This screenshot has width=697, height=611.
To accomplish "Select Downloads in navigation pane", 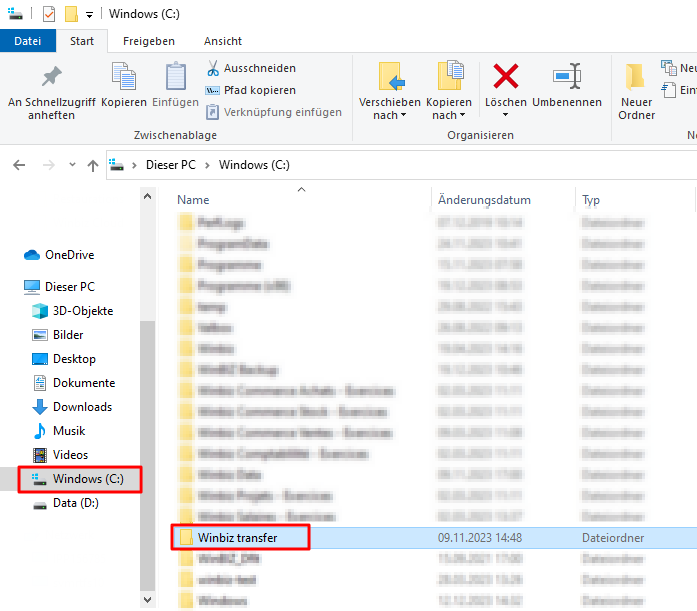I will tap(82, 407).
